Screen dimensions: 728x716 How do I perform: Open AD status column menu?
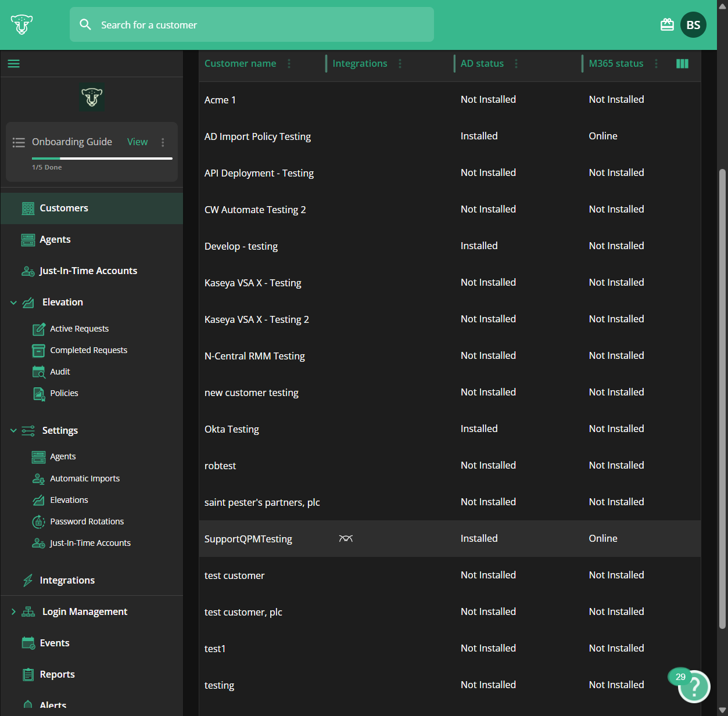click(516, 64)
